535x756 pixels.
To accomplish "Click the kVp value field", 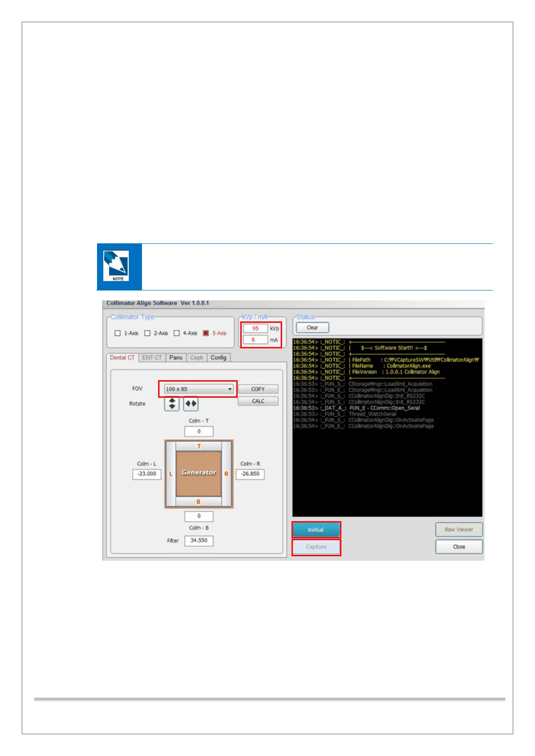I will 255,329.
